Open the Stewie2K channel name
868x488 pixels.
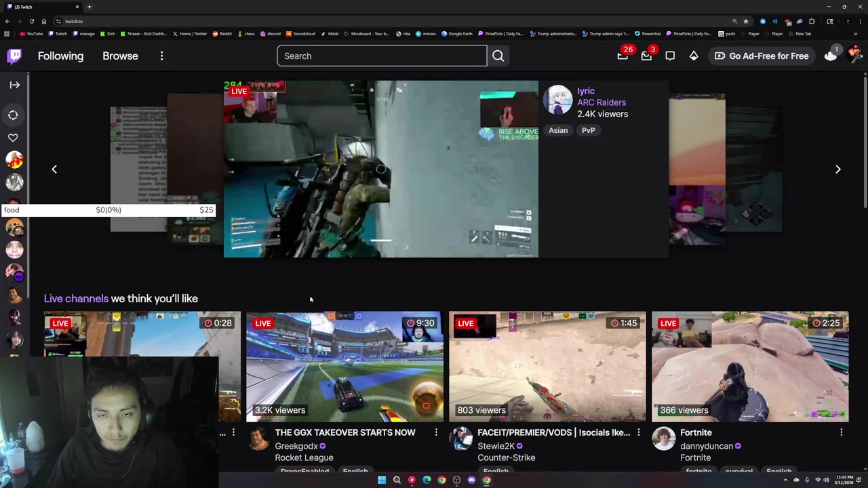[496, 446]
